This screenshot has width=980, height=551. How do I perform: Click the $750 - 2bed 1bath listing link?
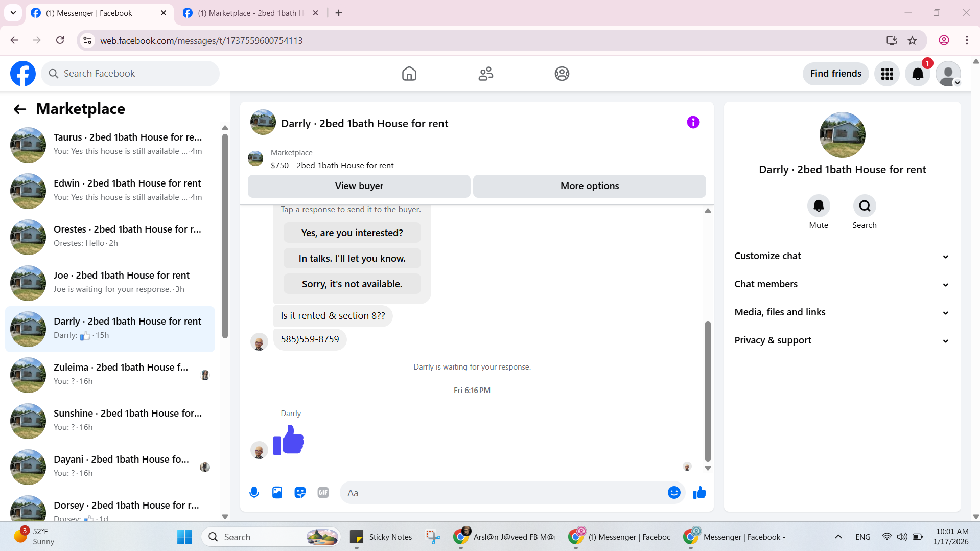point(332,166)
